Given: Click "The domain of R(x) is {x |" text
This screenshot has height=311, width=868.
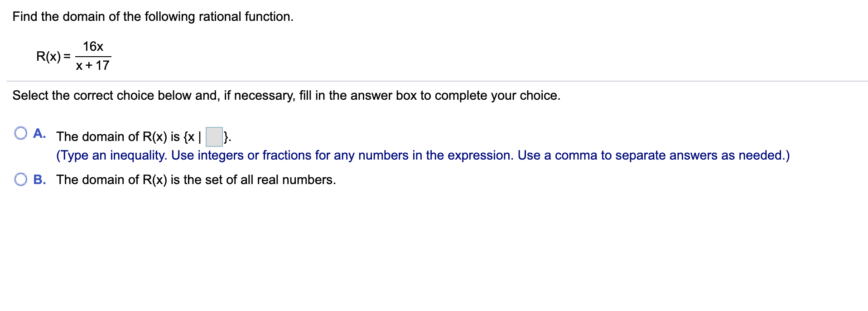Looking at the screenshot, I should pos(129,136).
